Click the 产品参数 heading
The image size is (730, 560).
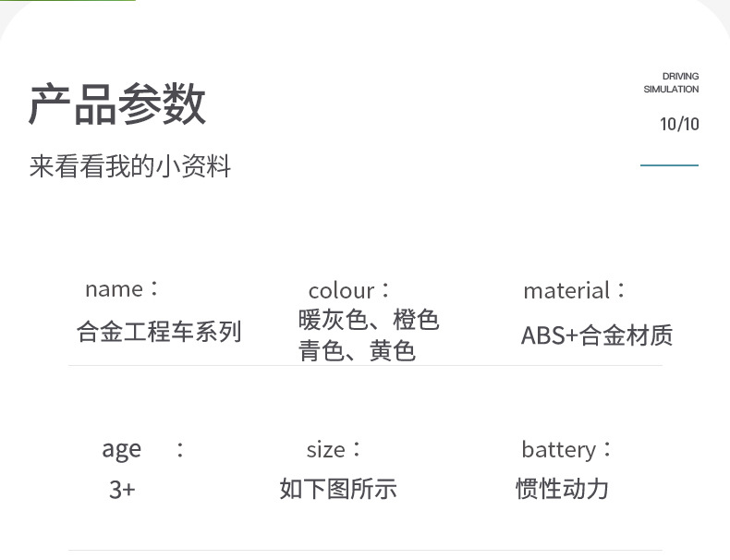117,104
